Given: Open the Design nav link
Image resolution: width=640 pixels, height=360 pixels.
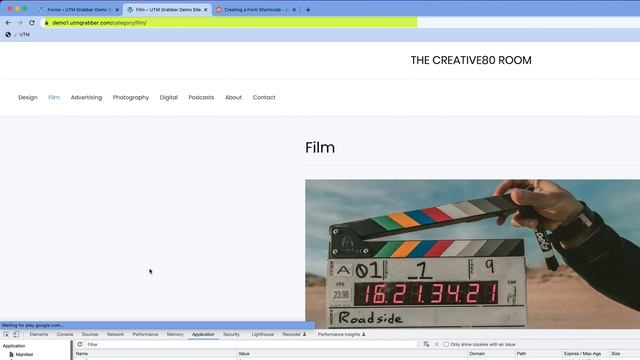Looking at the screenshot, I should (x=28, y=98).
